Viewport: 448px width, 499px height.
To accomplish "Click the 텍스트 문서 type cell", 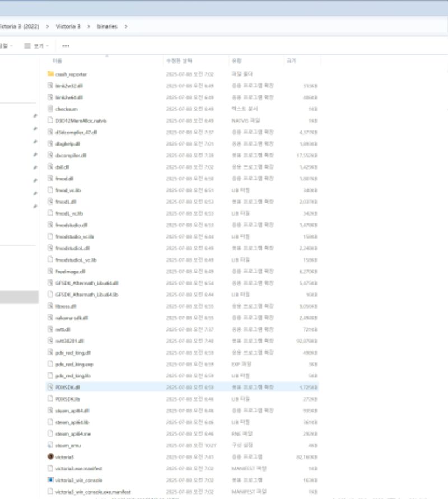I will [x=245, y=109].
